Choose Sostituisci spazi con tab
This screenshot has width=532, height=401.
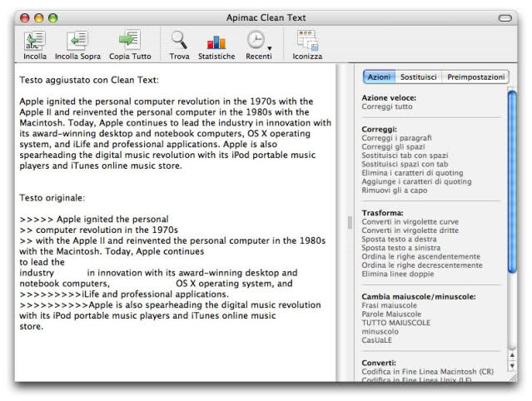tap(405, 164)
